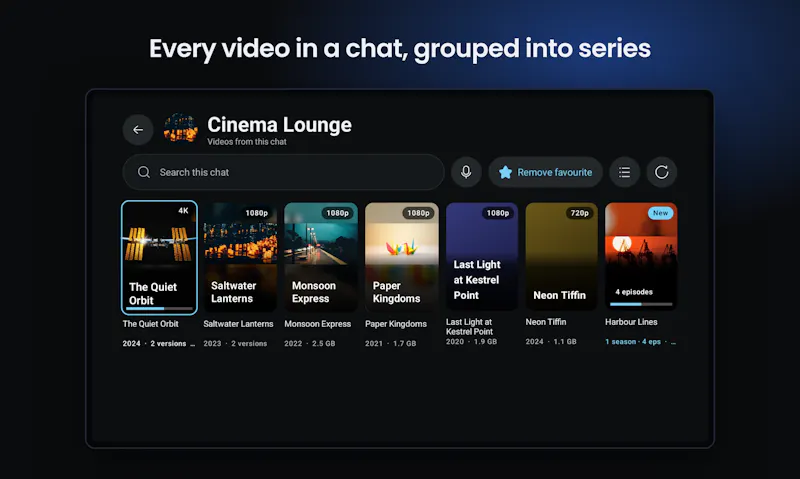Switch to list view

624,172
